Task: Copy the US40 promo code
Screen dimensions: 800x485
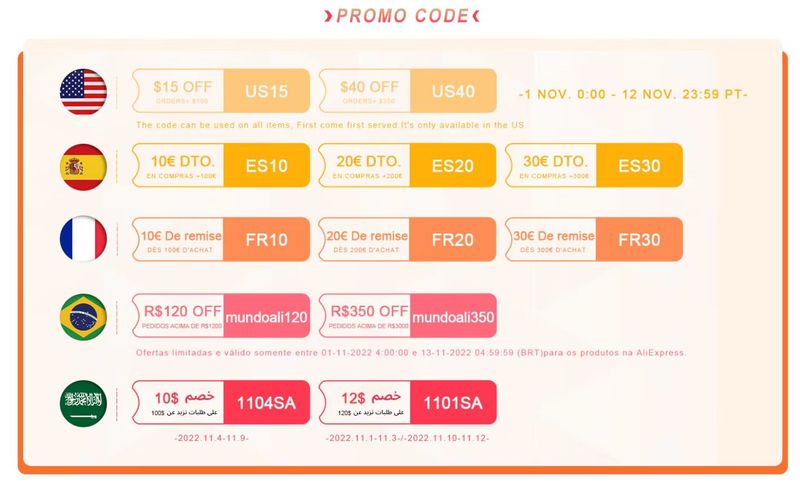Action: pos(452,92)
